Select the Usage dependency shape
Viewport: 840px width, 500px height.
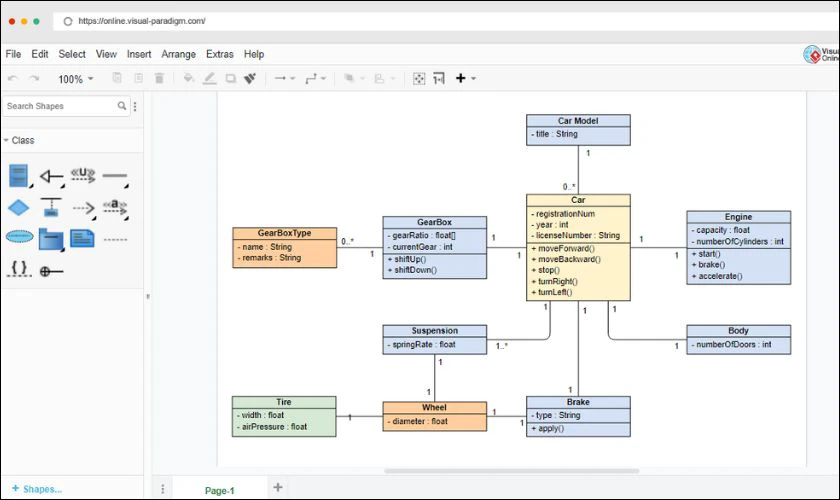click(83, 175)
